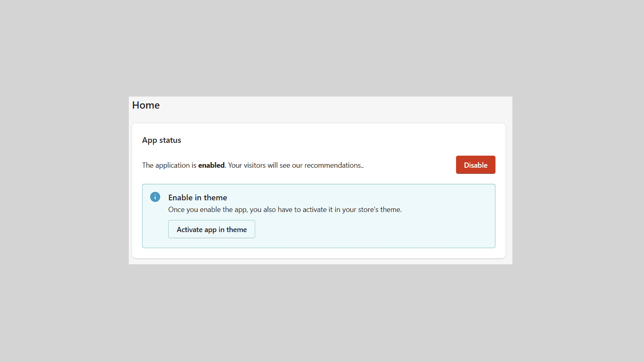The height and width of the screenshot is (362, 644).
Task: Click the text 'The application is'
Action: [169, 165]
